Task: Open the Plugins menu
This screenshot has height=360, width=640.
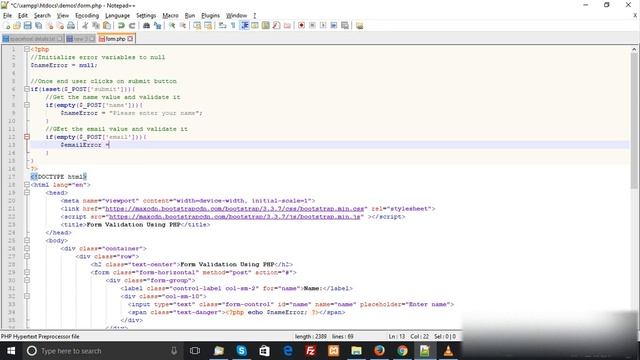Action: (x=211, y=16)
